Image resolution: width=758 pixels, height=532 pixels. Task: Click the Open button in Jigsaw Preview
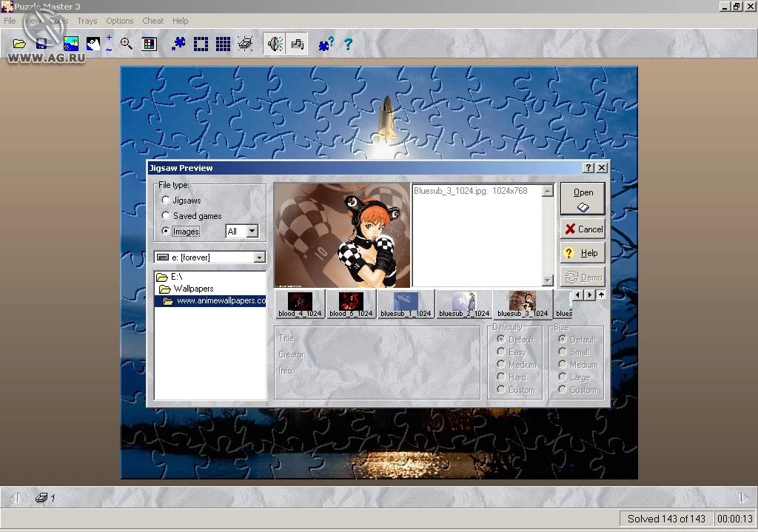(583, 198)
